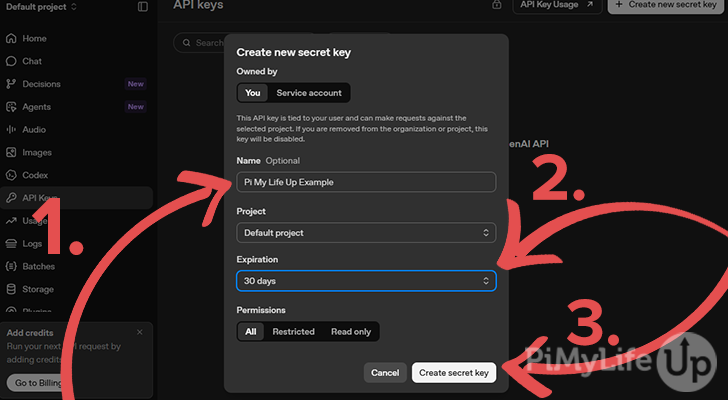
Task: Expand the Default project switcher
Action: tap(41, 7)
